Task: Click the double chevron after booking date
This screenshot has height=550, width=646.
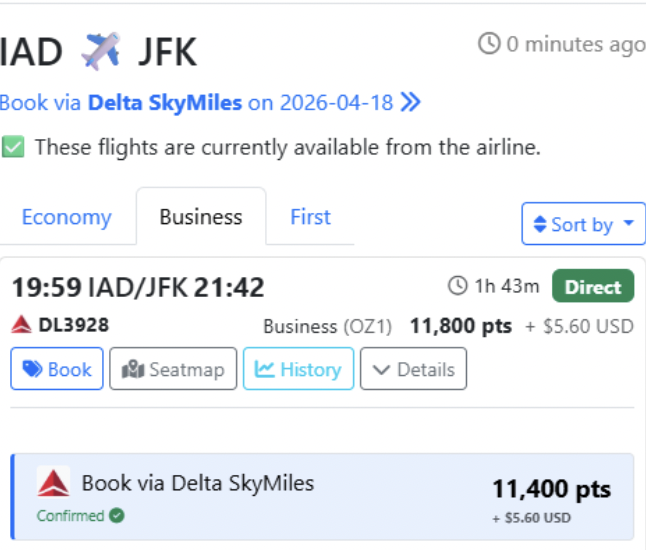Action: click(x=410, y=102)
